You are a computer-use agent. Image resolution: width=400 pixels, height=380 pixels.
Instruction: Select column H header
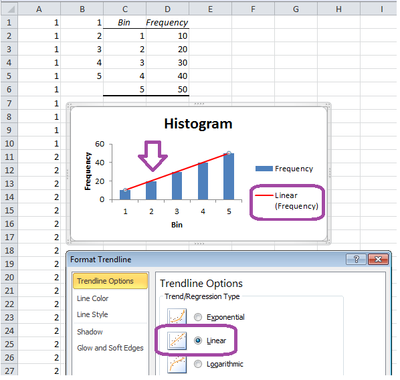(339, 9)
